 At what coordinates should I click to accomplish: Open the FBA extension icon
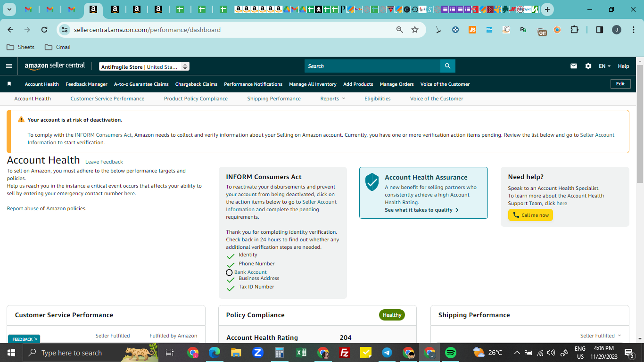pos(489,30)
